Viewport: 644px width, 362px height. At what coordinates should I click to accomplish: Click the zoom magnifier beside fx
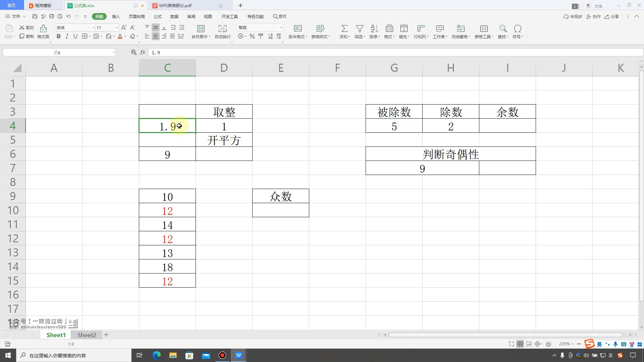click(133, 52)
